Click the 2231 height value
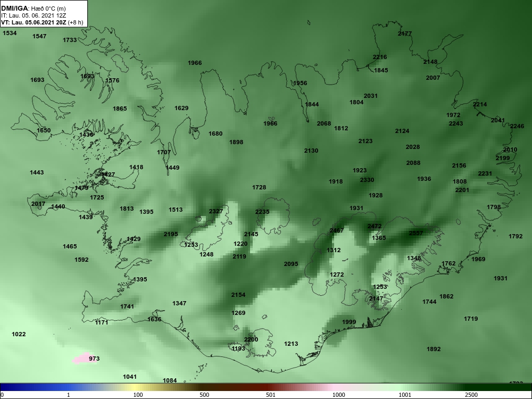The height and width of the screenshot is (399, 532). [485, 173]
